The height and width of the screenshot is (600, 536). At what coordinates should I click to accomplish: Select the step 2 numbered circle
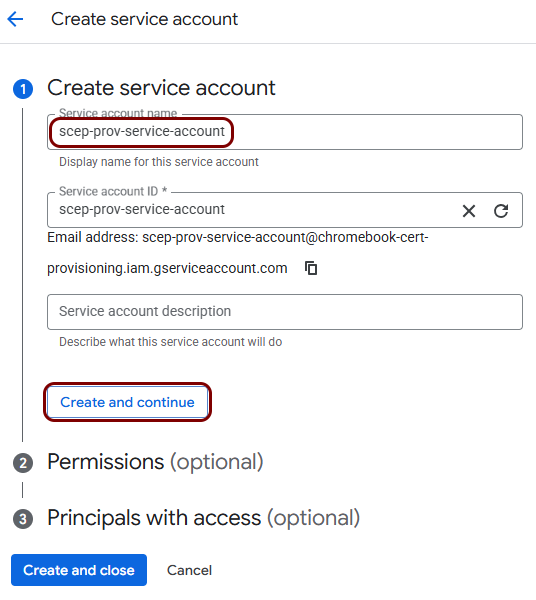click(x=23, y=463)
